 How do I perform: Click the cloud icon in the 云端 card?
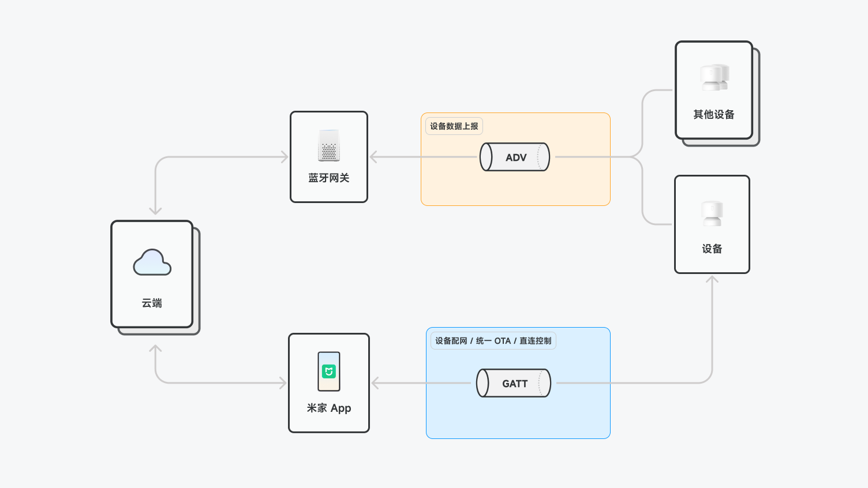click(x=152, y=262)
